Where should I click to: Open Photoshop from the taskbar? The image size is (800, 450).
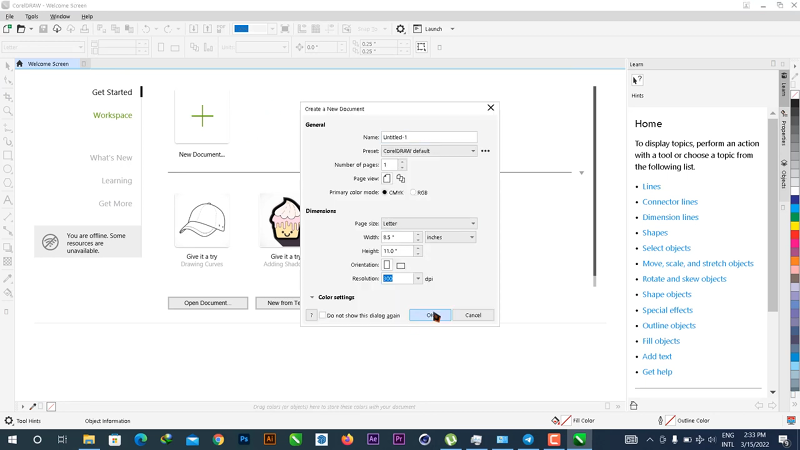tap(244, 439)
